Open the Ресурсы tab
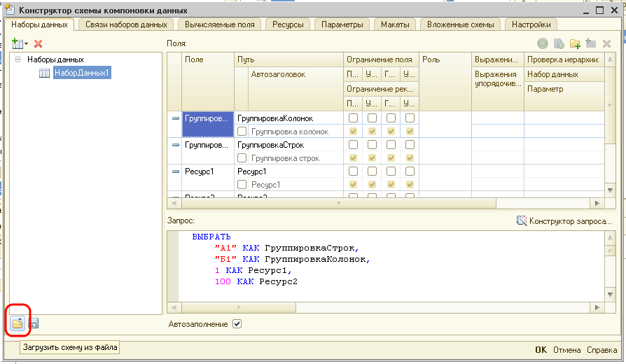626x364 pixels. (288, 24)
